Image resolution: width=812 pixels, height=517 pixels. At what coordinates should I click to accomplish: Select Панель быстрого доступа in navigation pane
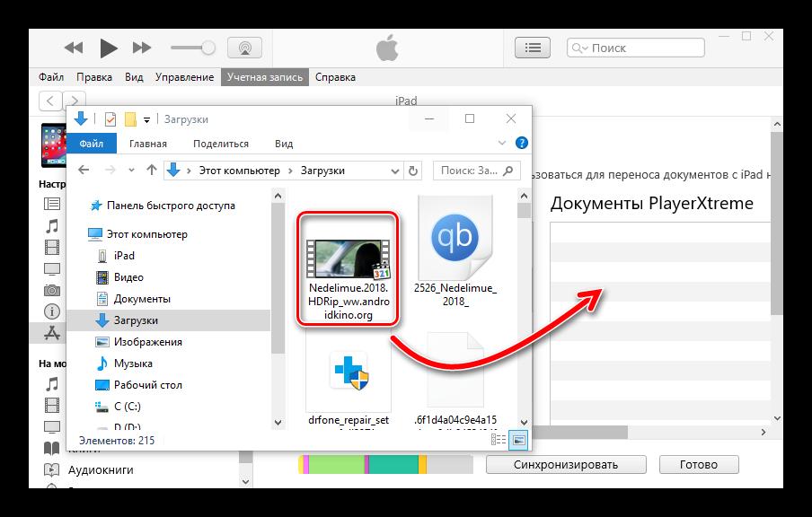point(171,206)
